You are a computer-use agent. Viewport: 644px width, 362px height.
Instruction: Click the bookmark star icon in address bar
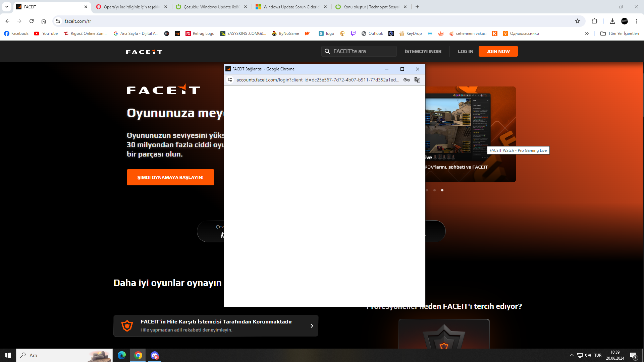[578, 21]
